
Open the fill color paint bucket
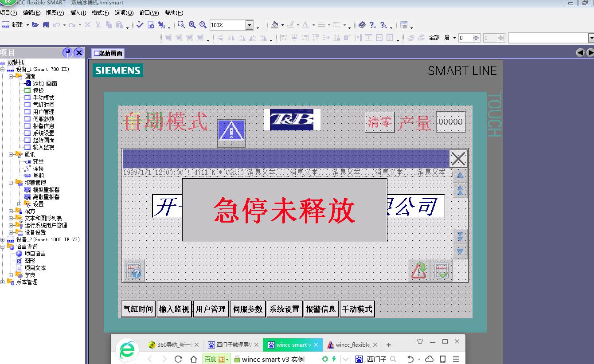pyautogui.click(x=275, y=25)
